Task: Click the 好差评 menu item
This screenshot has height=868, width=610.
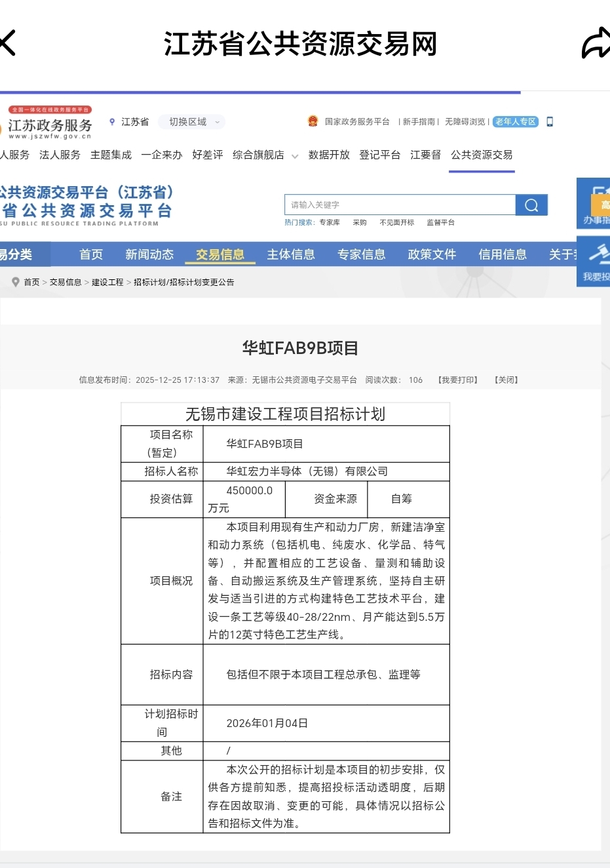Action: (x=208, y=155)
